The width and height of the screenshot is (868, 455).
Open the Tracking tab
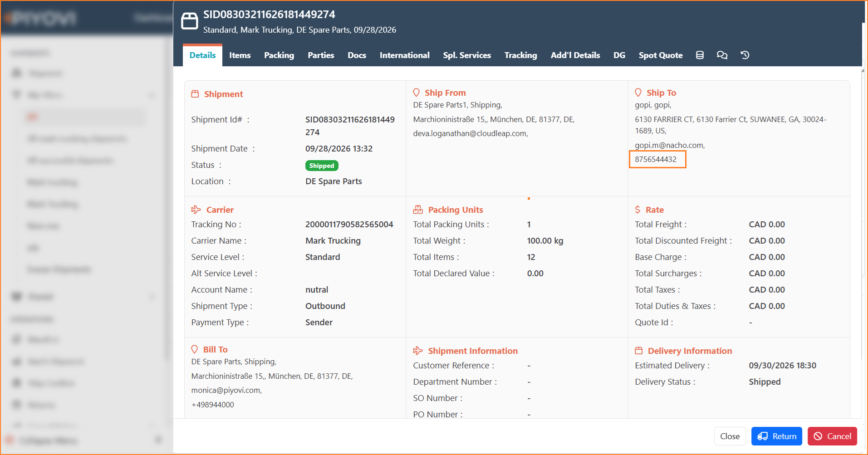[x=521, y=55]
